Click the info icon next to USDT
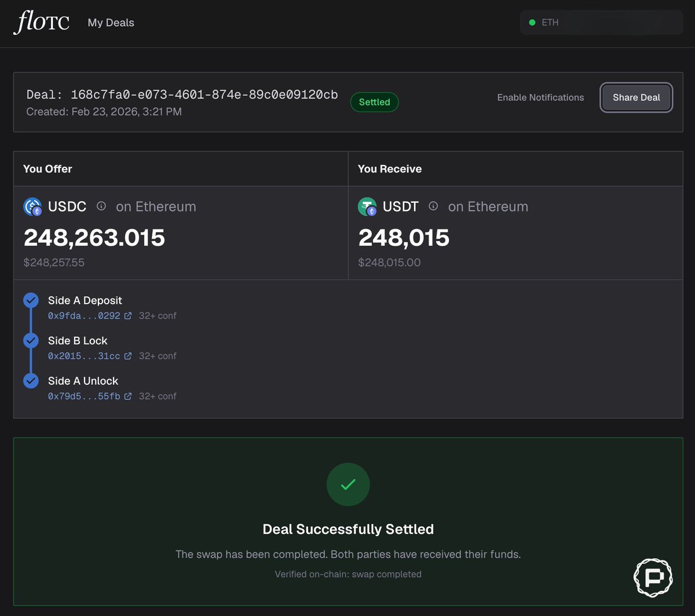695x616 pixels. pos(433,206)
